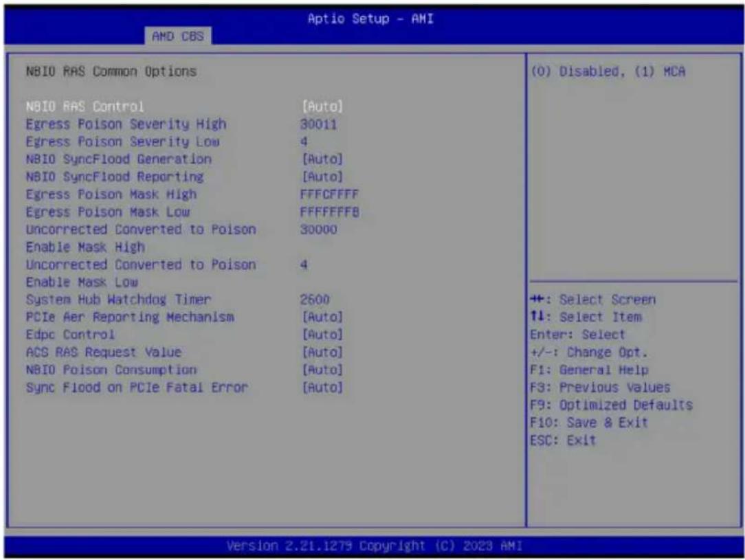Viewport: 745px width, 560px height.
Task: Highlight Sync Flood on PCIe Fatal Error label
Action: (137, 388)
